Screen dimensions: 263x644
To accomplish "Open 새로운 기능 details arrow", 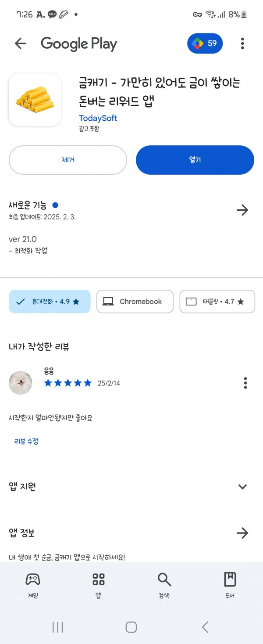I will [x=242, y=210].
